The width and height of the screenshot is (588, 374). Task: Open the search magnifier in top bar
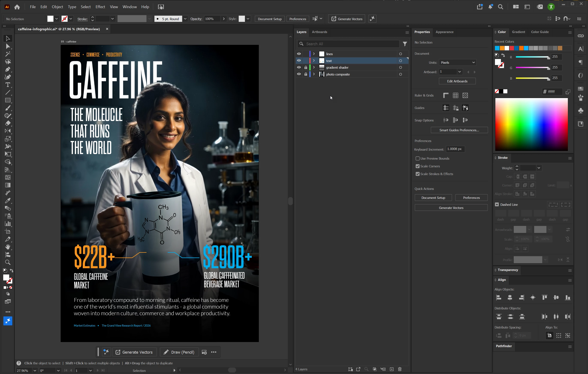tap(501, 7)
